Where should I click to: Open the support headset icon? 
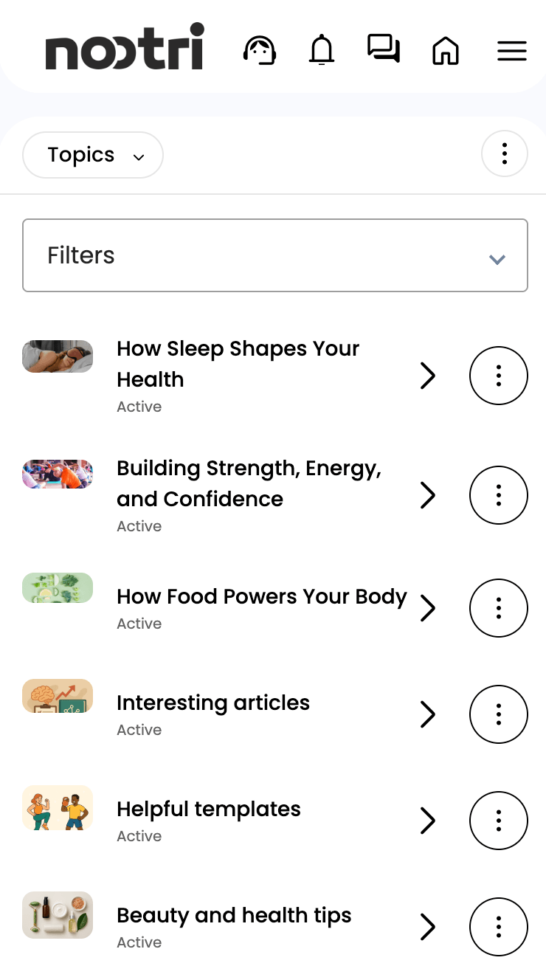tap(260, 51)
